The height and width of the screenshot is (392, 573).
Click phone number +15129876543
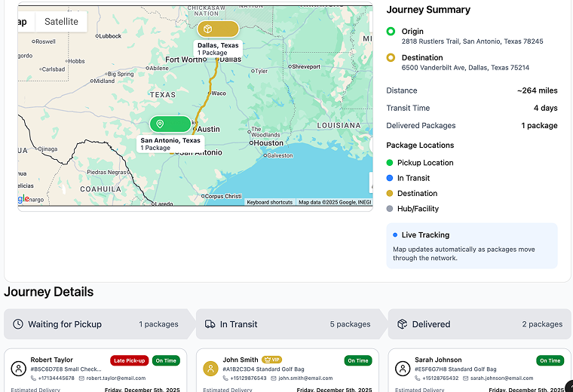tap(248, 378)
